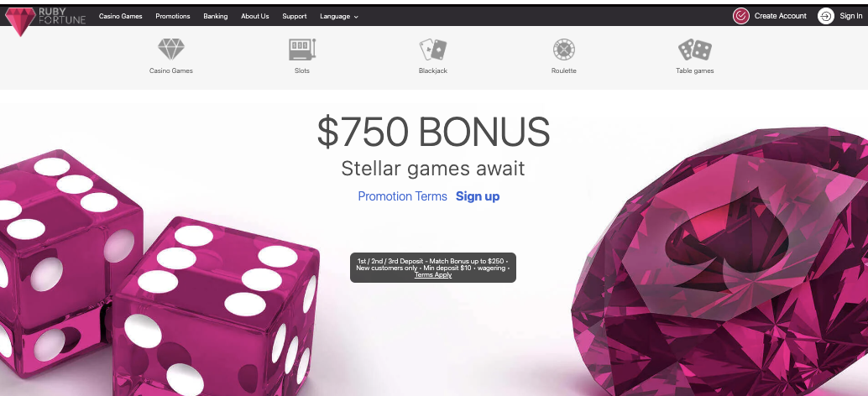Click the Ruby Fortune logo
The image size is (868, 396).
point(45,19)
